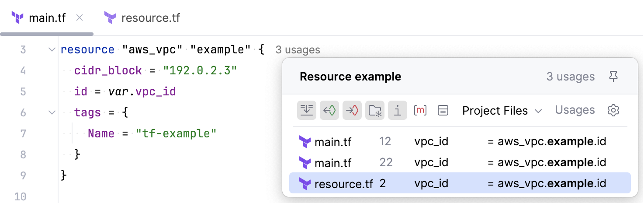Click the Terraform icon on resource.tf tab
This screenshot has width=644, height=203.
coord(110,18)
